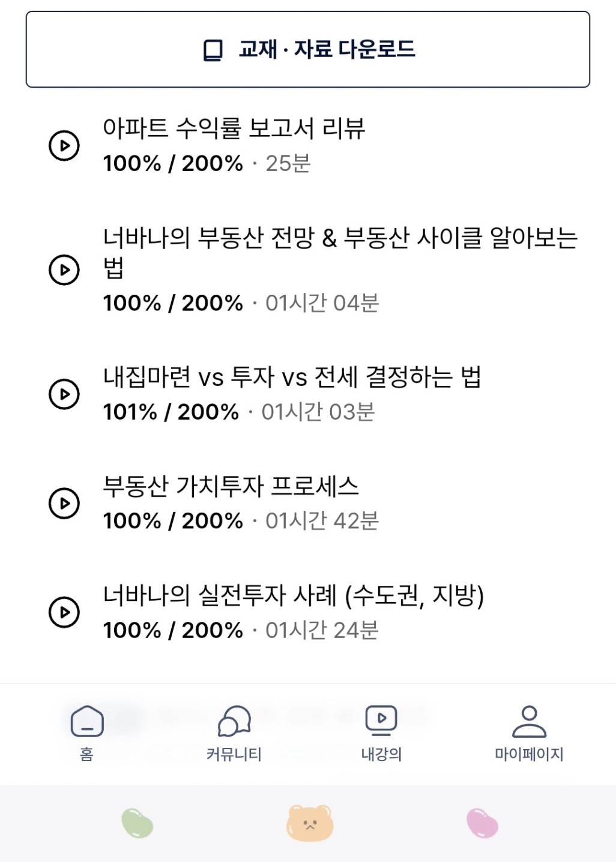The width and height of the screenshot is (616, 862).
Task: Open the 내강의 video screen icon
Action: (381, 720)
